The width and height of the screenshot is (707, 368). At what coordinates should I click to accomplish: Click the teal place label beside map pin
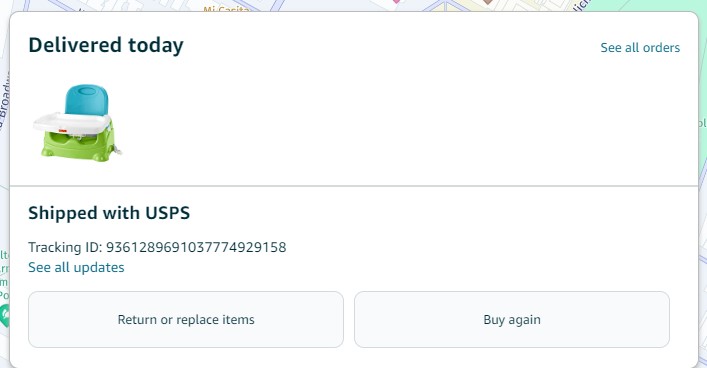pos(4,275)
